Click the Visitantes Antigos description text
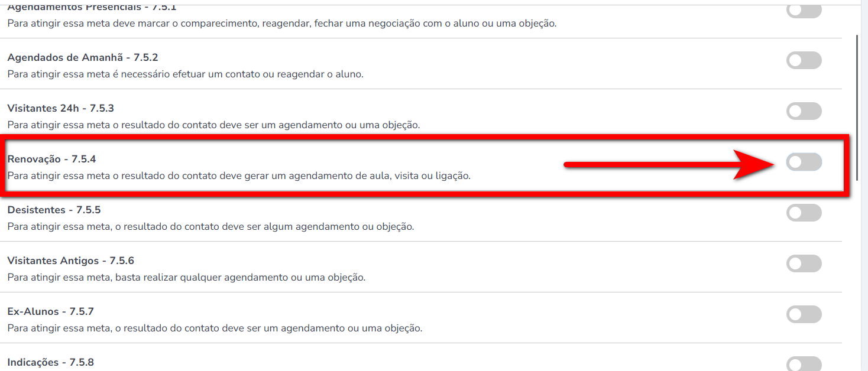Screen dimensions: 868x371 186,277
